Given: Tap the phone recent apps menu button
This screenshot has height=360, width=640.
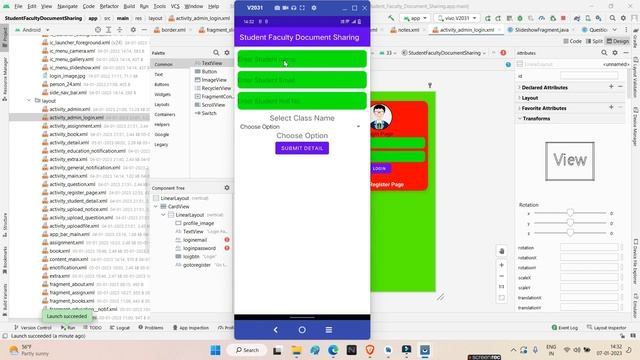Looking at the screenshot, I should 329,330.
